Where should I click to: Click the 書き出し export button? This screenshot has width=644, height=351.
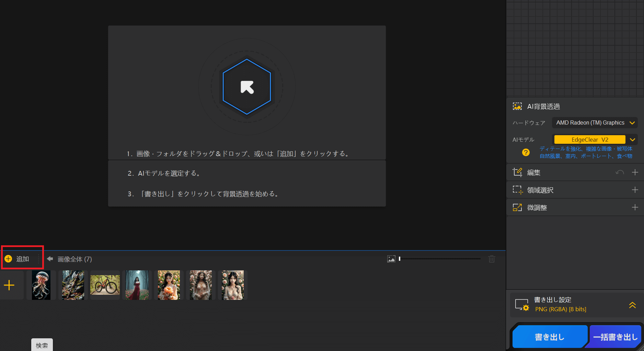pos(549,337)
